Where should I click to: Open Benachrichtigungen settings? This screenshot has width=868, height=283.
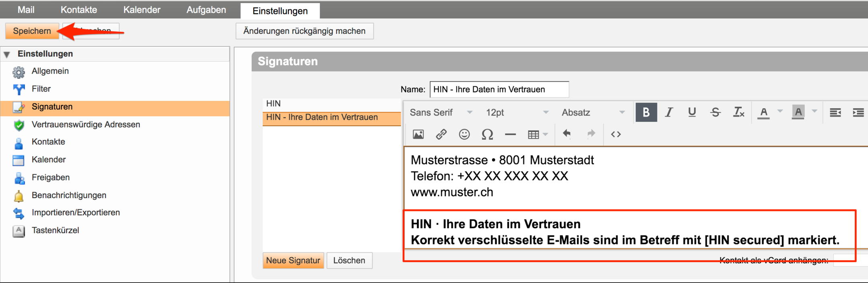click(x=69, y=195)
